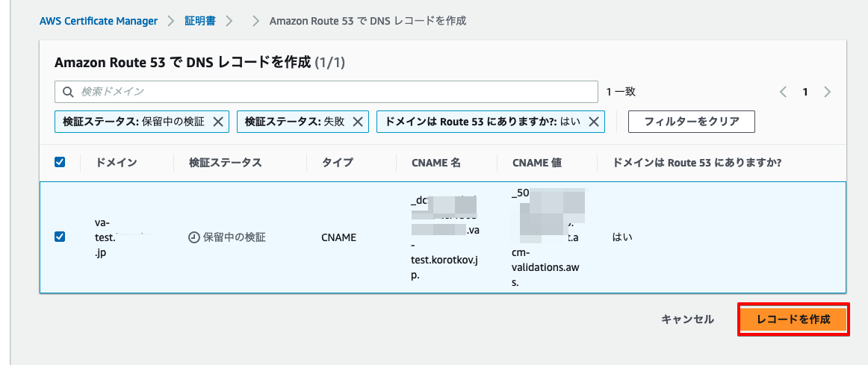Click the はい cell in row
Screen dimensions: 868x365
pos(622,237)
